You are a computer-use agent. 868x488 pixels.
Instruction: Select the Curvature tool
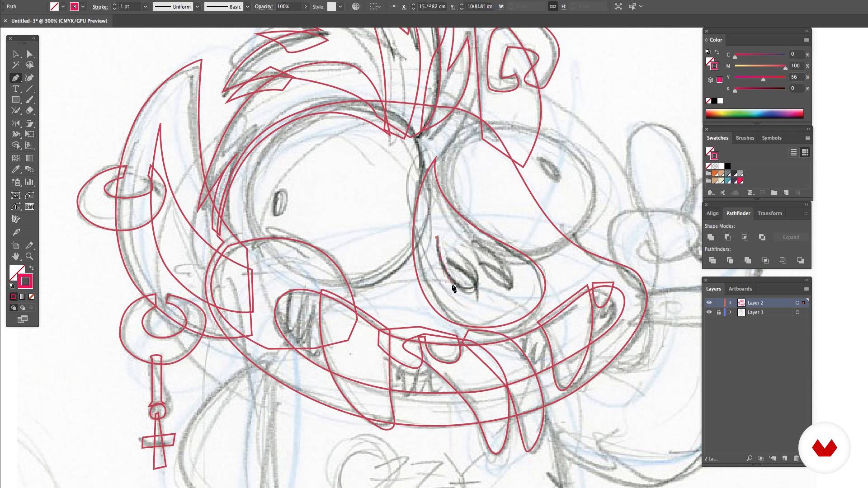(29, 78)
